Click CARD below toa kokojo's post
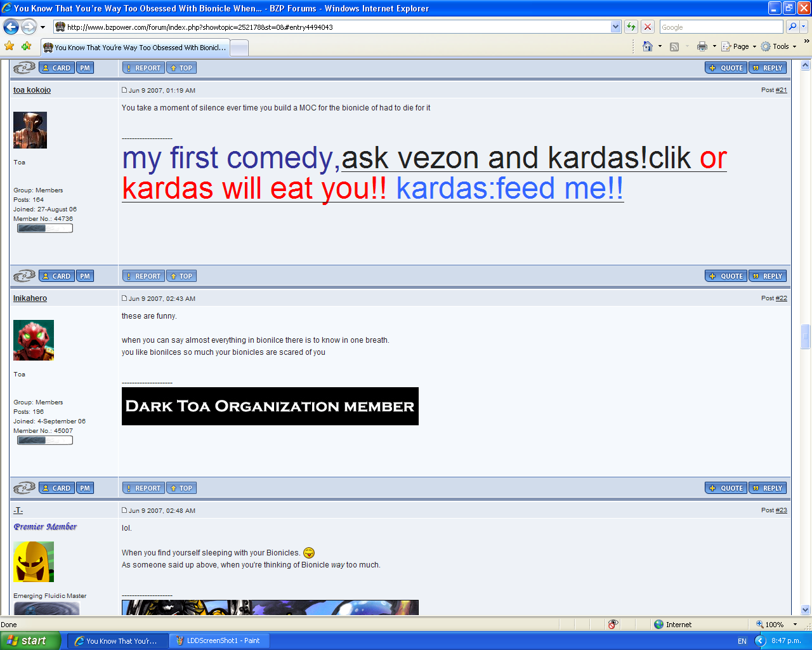Screen dimensions: 812x650 [x=56, y=276]
